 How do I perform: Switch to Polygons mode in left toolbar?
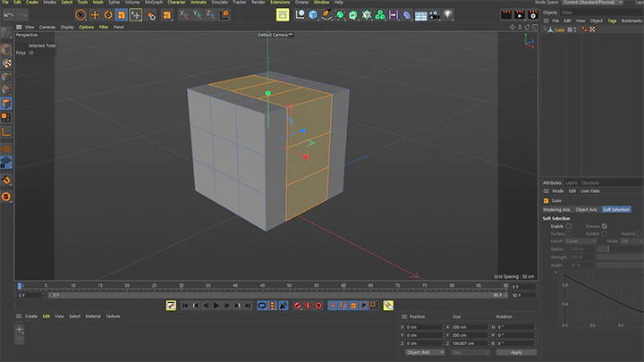[x=5, y=104]
